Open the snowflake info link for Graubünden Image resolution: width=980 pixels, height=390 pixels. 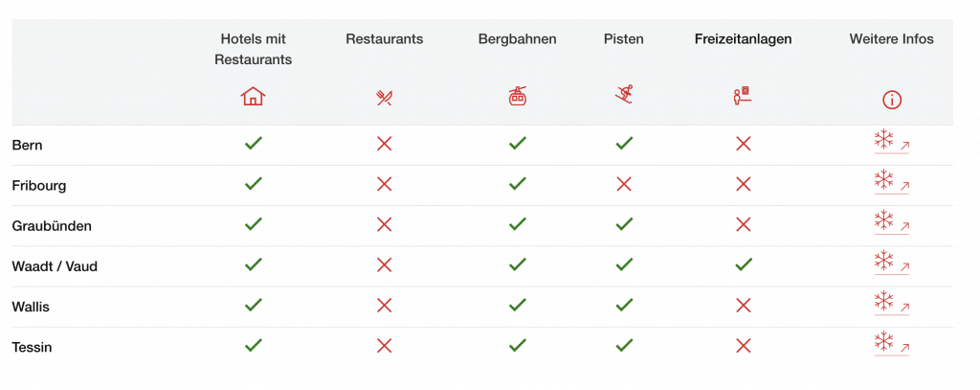[x=891, y=222]
